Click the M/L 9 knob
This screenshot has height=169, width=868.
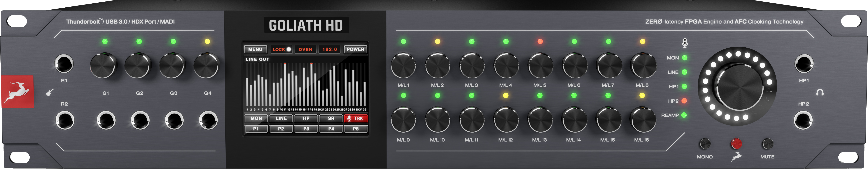[x=403, y=120]
